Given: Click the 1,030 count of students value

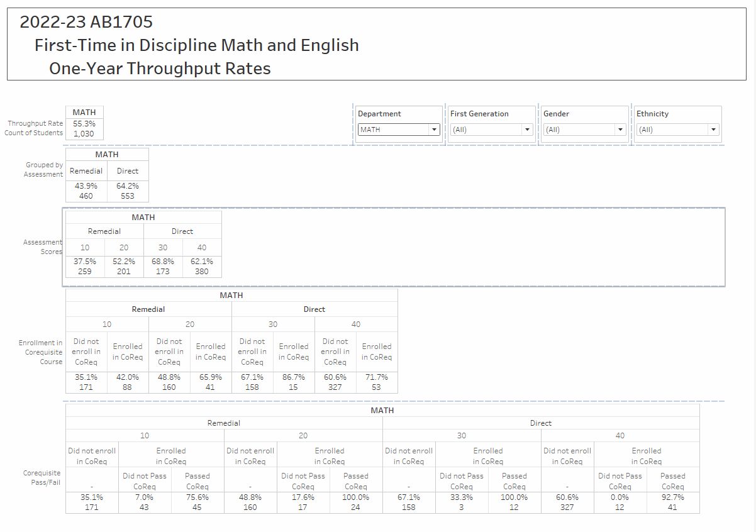Looking at the screenshot, I should [x=84, y=133].
